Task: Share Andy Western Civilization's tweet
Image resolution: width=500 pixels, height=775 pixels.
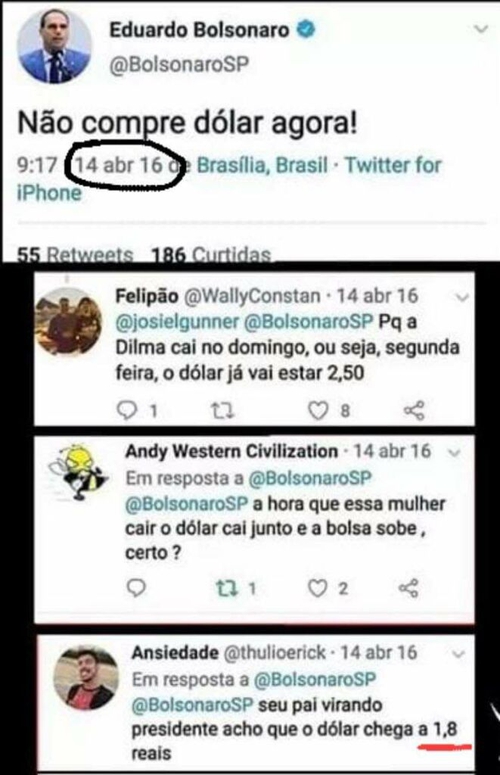Action: point(409,588)
